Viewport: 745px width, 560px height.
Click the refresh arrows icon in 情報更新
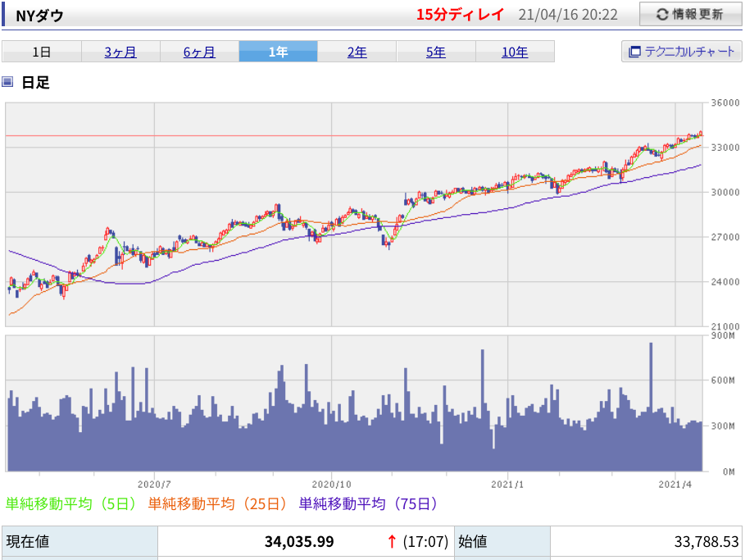662,14
